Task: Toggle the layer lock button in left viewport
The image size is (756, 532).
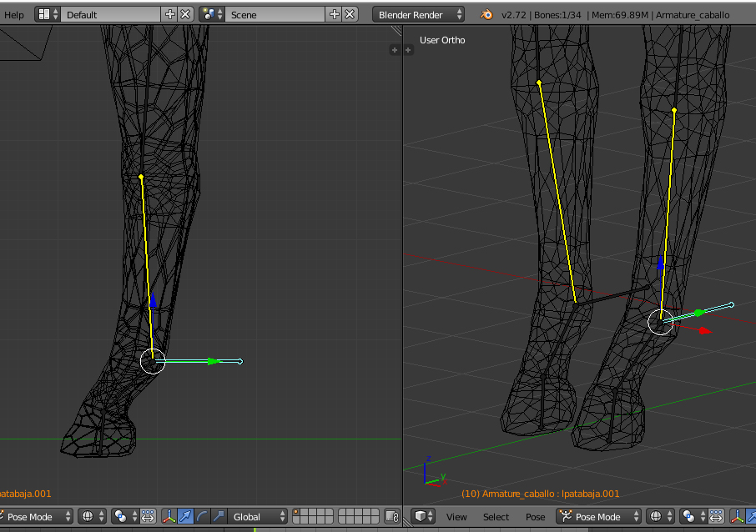Action: pos(392,517)
